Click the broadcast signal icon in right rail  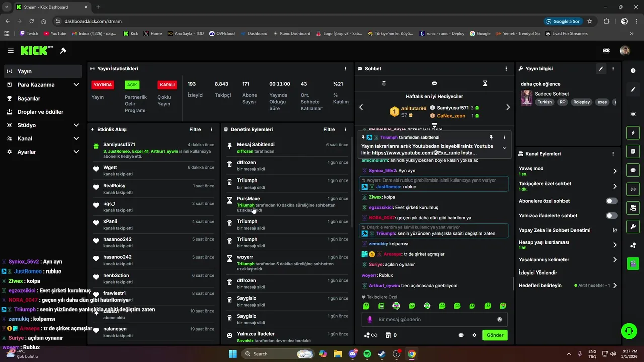coord(633,189)
